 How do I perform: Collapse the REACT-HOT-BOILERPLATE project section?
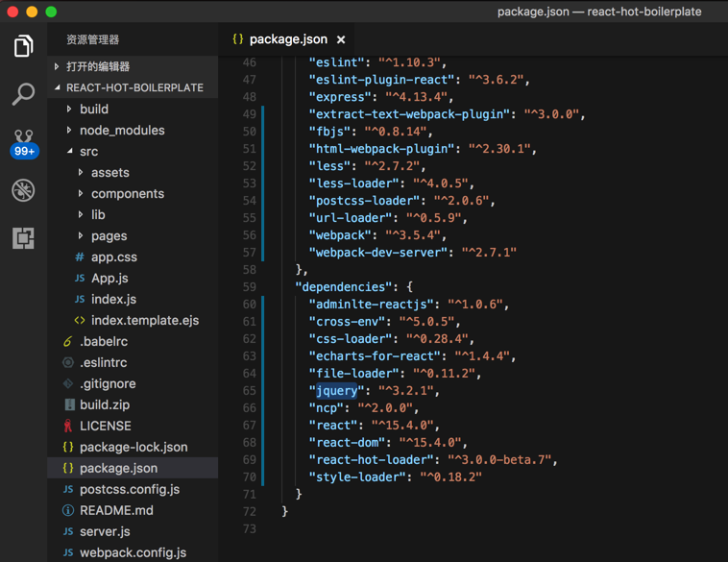point(58,87)
